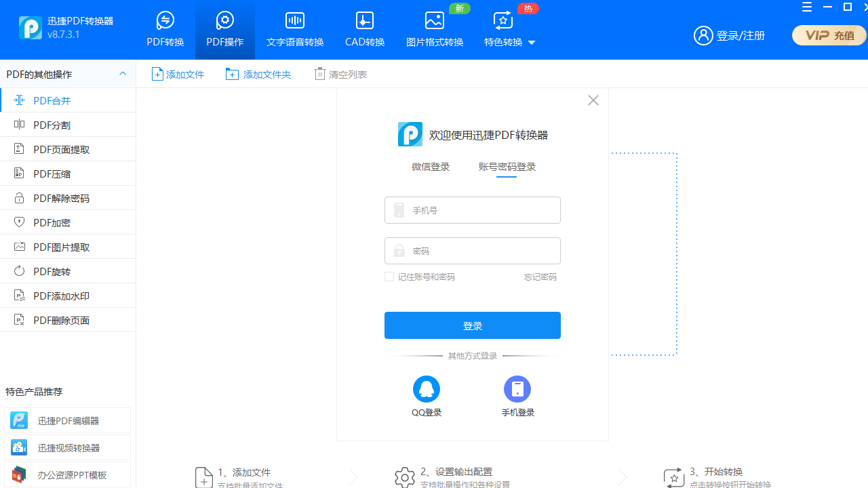Click the 添加文件 toolbar button
868x488 pixels.
pyautogui.click(x=178, y=74)
